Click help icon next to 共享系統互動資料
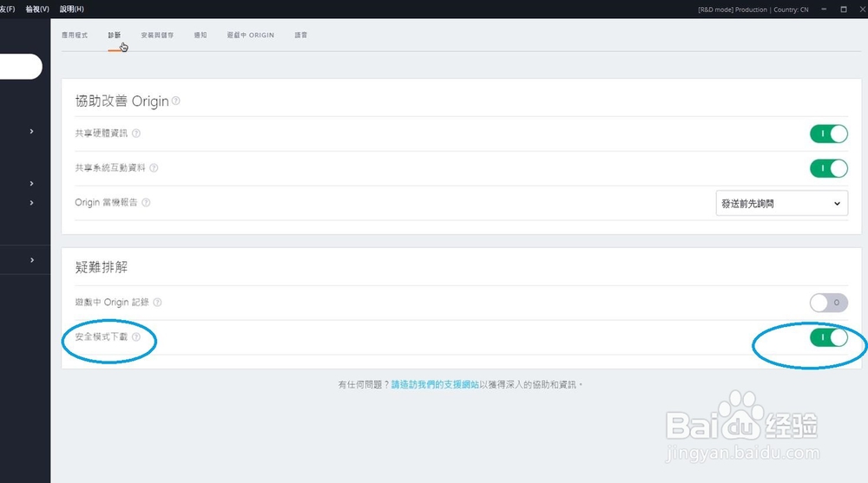868x483 pixels. pyautogui.click(x=154, y=167)
